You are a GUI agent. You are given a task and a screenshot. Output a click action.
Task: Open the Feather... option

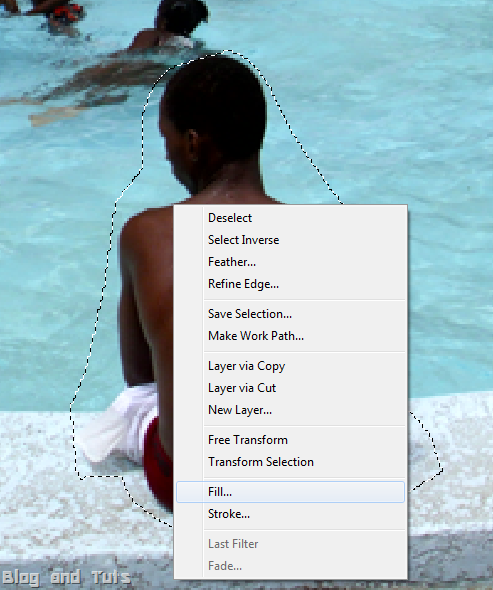point(290,262)
